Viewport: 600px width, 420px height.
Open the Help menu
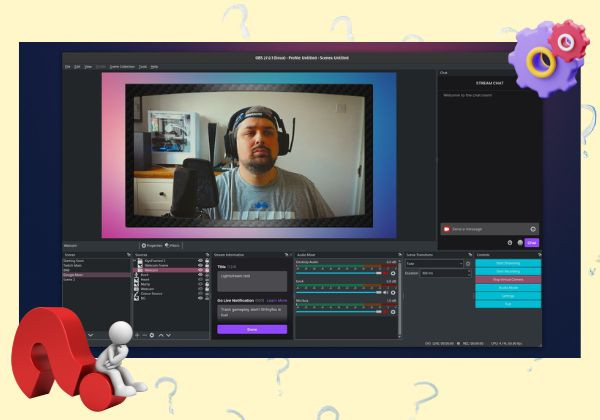[x=154, y=67]
